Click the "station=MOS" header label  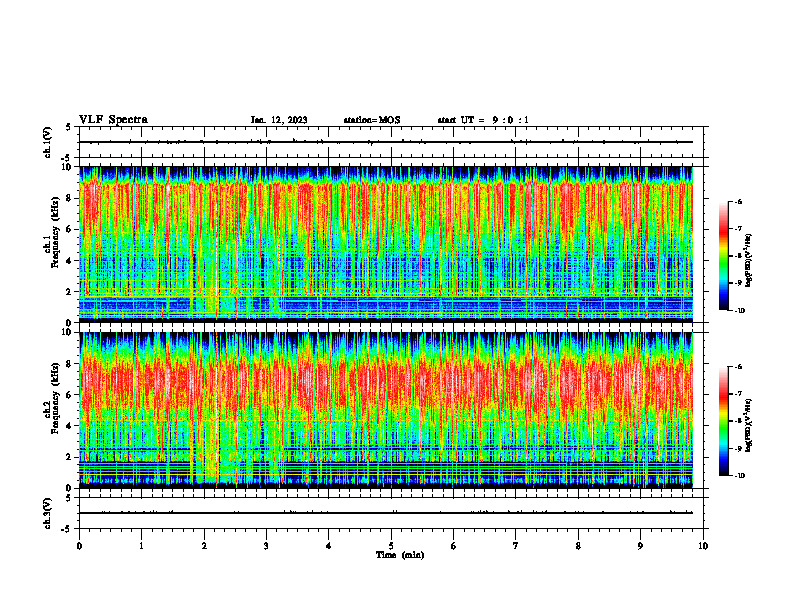372,120
